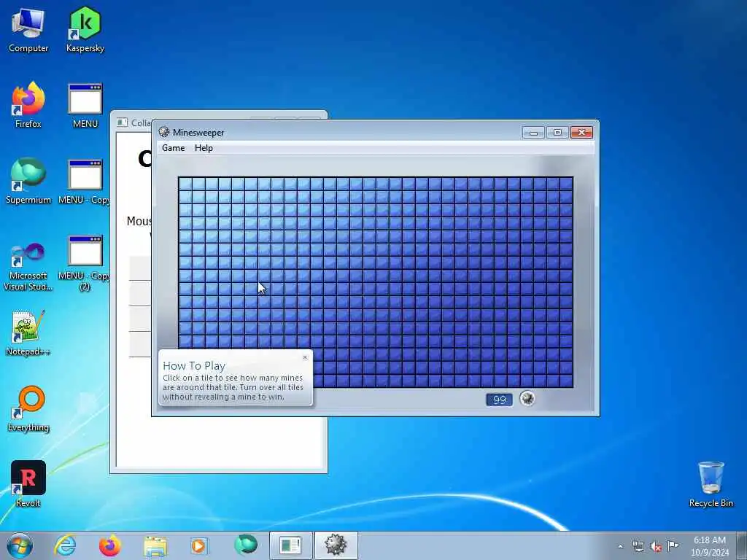Select the Microsoft Visual Studio shortcut

point(28,267)
